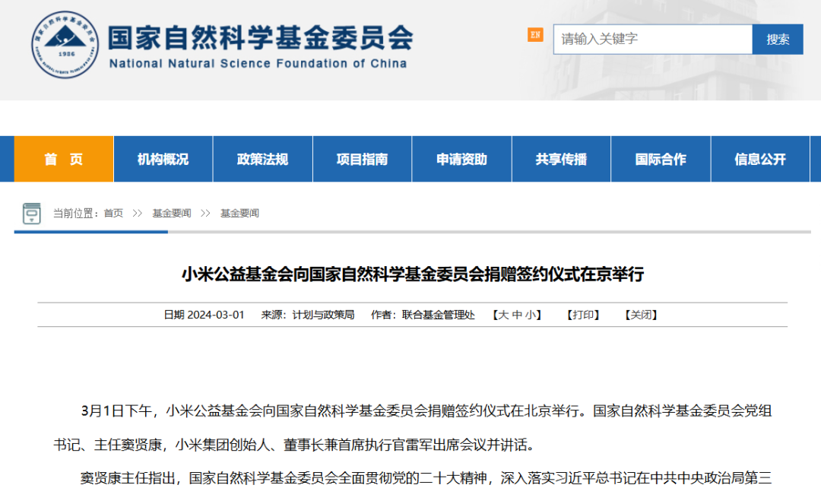Open the 申请资助 menu
This screenshot has width=821, height=504.
point(461,159)
